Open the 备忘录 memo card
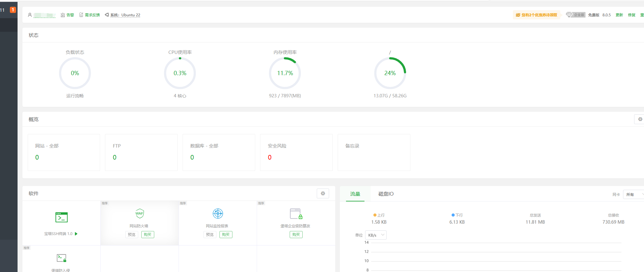This screenshot has height=272, width=644. coord(374,152)
